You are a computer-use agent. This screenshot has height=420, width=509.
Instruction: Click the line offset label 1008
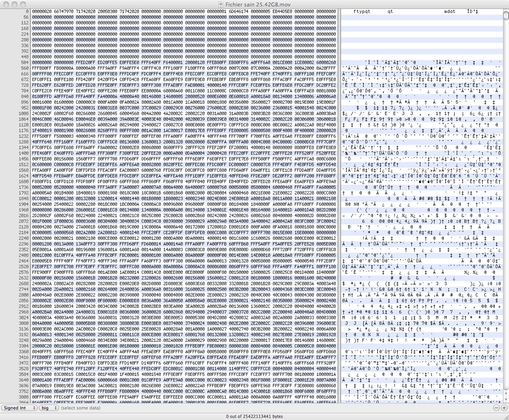23,113
